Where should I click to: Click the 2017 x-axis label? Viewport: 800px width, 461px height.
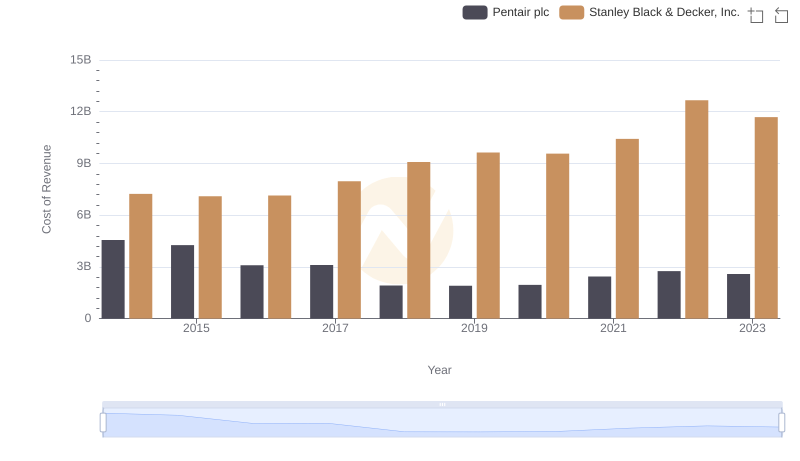[x=335, y=328]
